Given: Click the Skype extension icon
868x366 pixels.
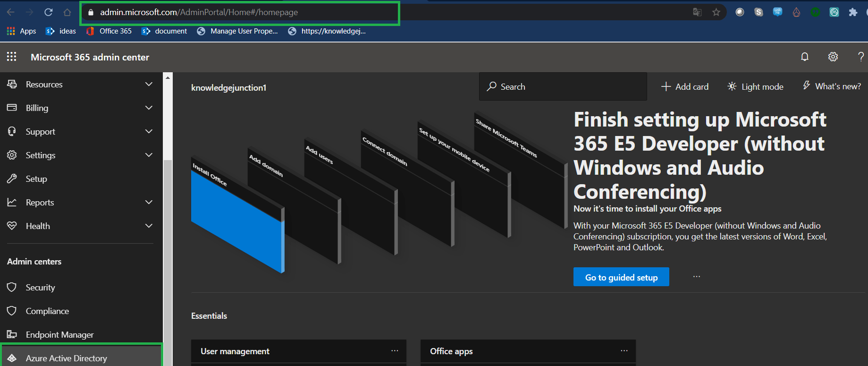Looking at the screenshot, I should tap(758, 12).
